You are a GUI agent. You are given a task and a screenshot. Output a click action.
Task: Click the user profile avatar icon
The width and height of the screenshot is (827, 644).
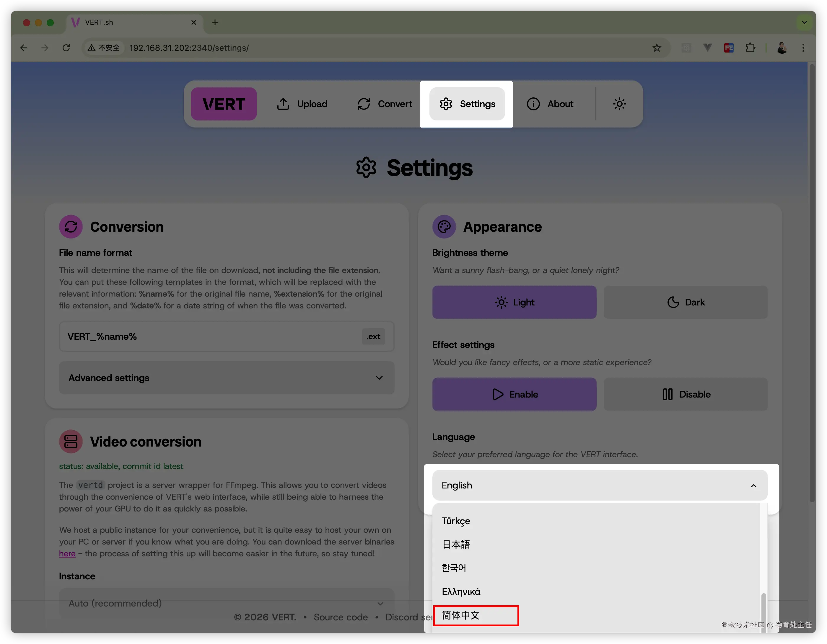pyautogui.click(x=782, y=48)
